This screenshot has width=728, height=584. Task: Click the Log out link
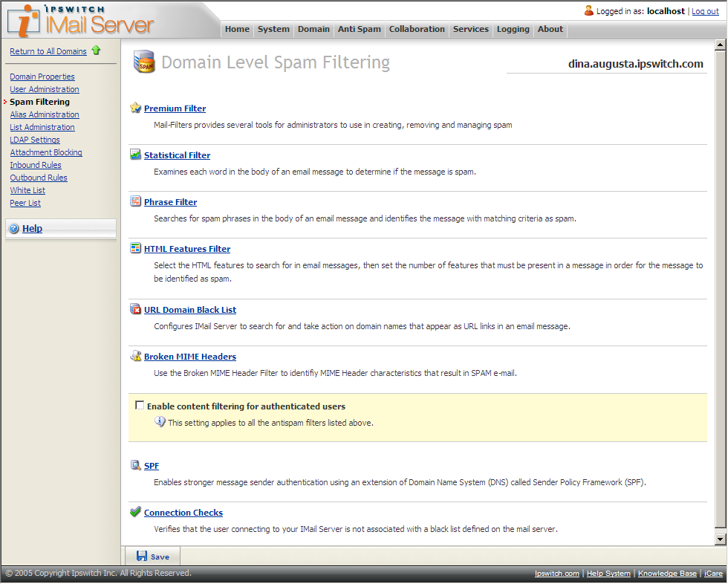(x=704, y=10)
